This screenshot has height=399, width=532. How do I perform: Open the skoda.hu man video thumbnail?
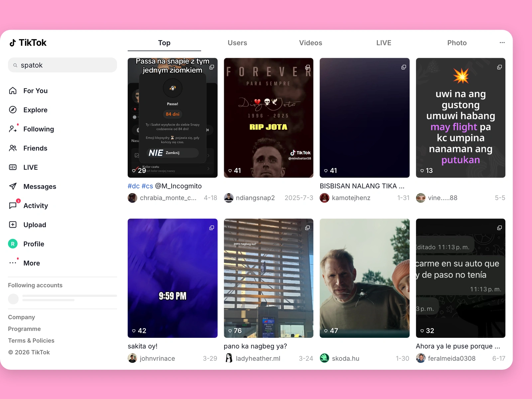click(x=365, y=278)
